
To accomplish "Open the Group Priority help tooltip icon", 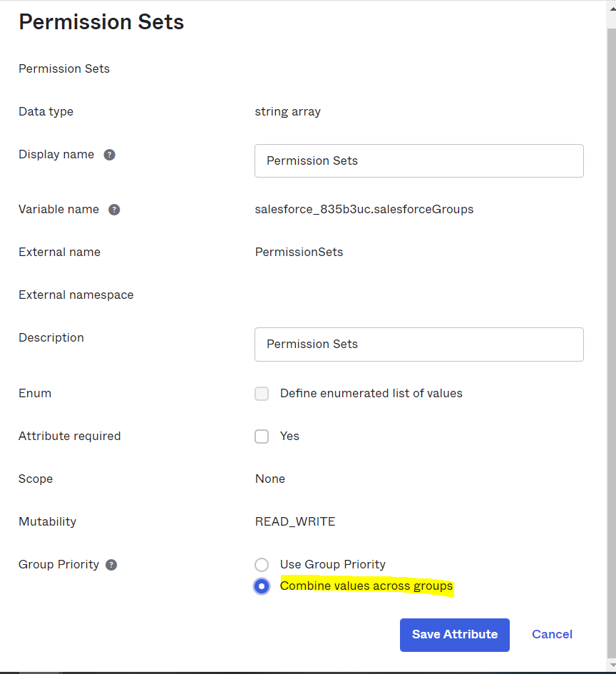I will 111,565.
